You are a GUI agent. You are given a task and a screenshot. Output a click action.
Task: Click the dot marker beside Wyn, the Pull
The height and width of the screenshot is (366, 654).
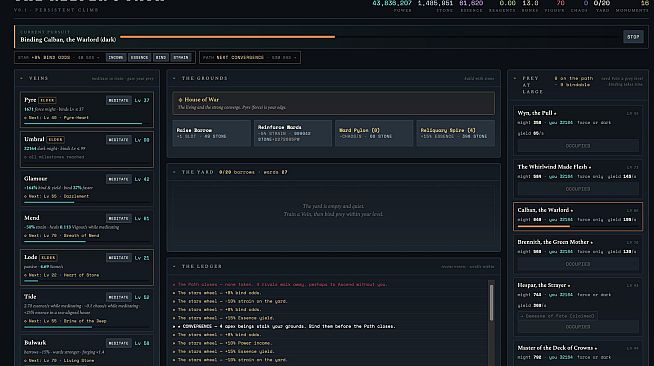555,113
